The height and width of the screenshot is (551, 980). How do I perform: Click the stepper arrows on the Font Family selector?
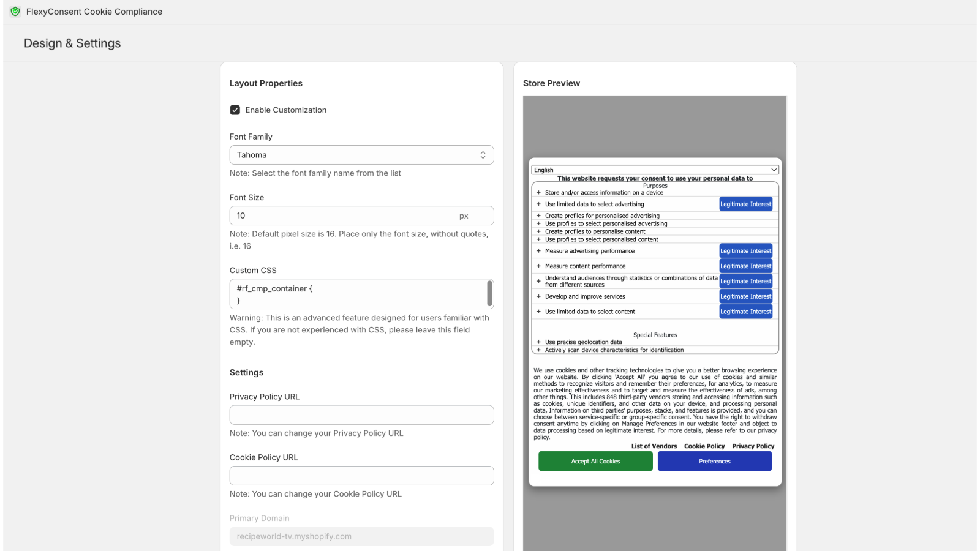pyautogui.click(x=483, y=154)
